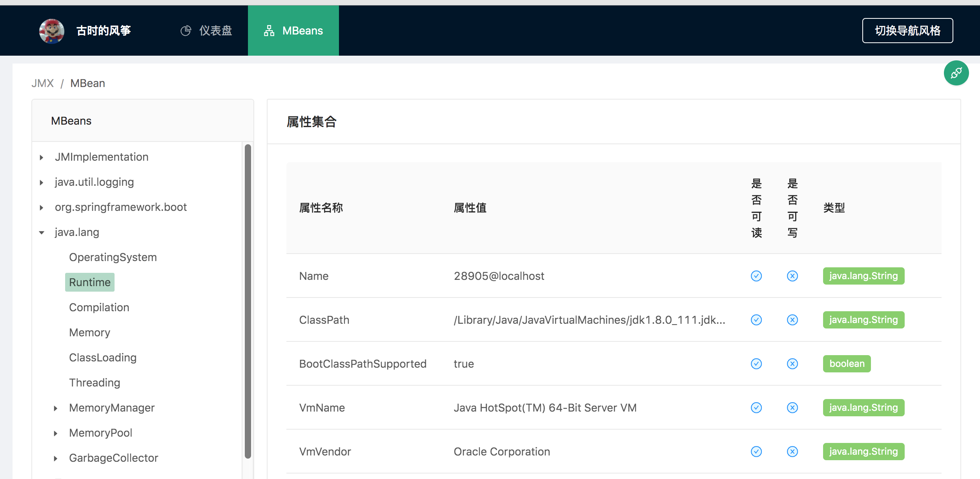Open the JMX breadcrumb link
The width and height of the screenshot is (980, 479).
pos(43,83)
